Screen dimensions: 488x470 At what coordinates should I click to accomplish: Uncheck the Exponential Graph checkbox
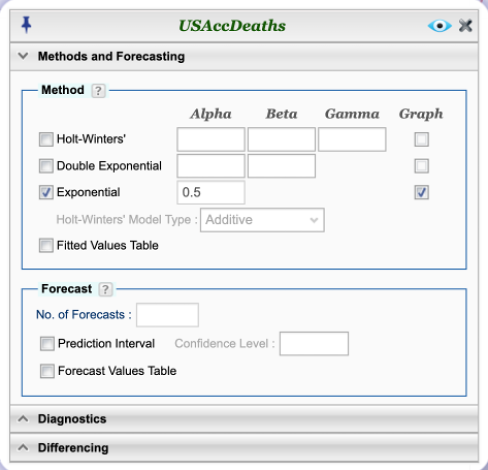tap(422, 192)
